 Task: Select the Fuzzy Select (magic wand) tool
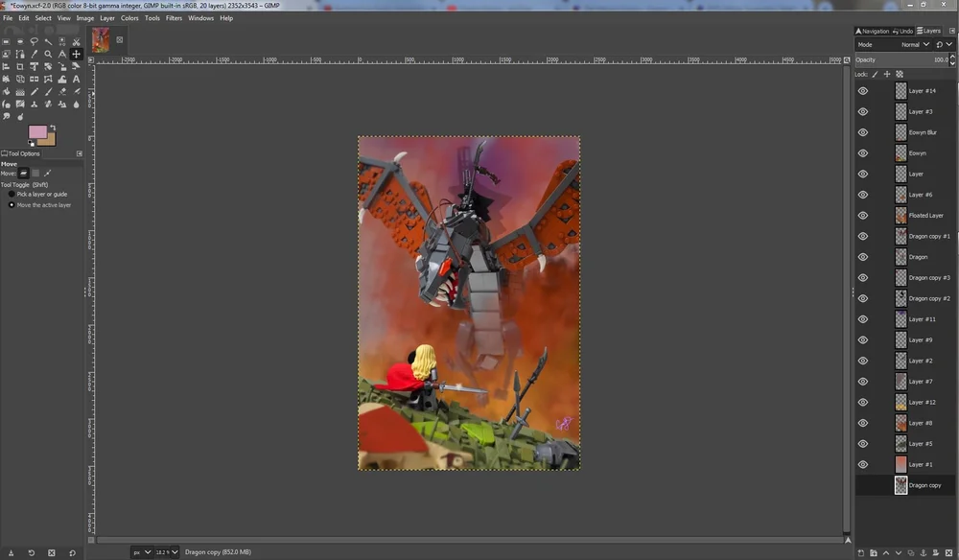pyautogui.click(x=49, y=41)
